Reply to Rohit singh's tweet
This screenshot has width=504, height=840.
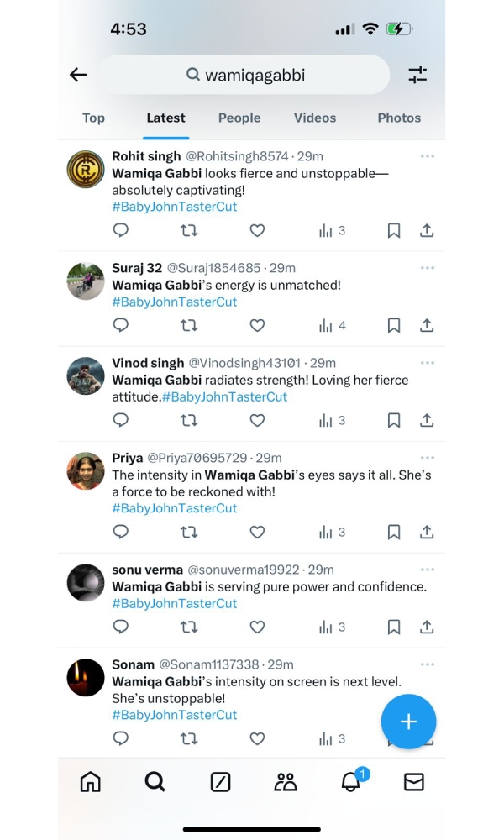click(x=121, y=230)
